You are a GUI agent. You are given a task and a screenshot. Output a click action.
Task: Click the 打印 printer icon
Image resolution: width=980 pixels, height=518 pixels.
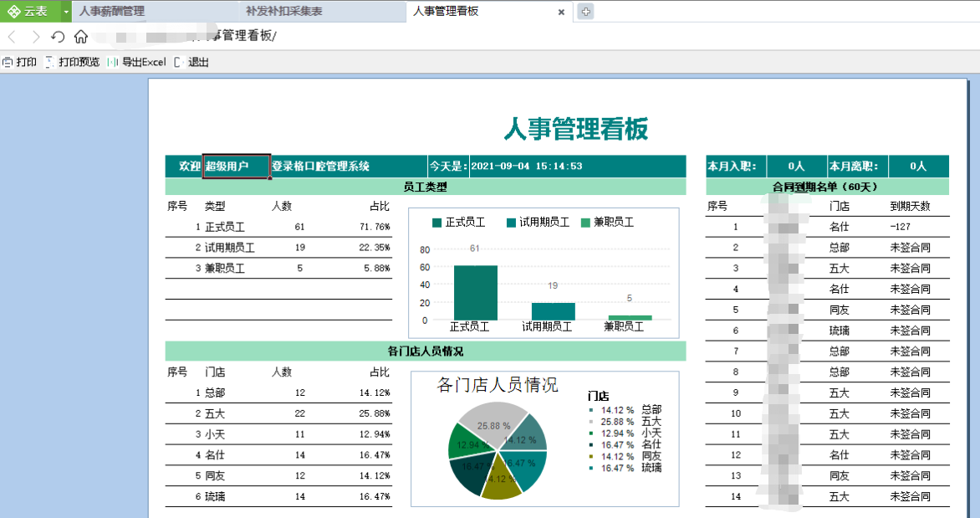[x=8, y=62]
